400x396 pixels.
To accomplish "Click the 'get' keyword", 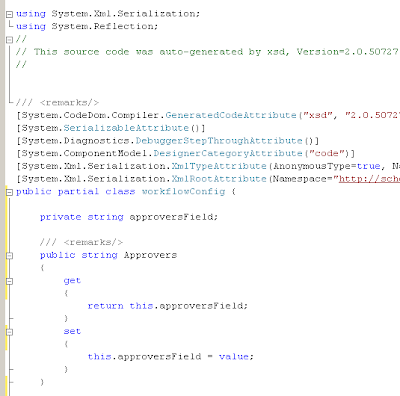I will point(72,281).
